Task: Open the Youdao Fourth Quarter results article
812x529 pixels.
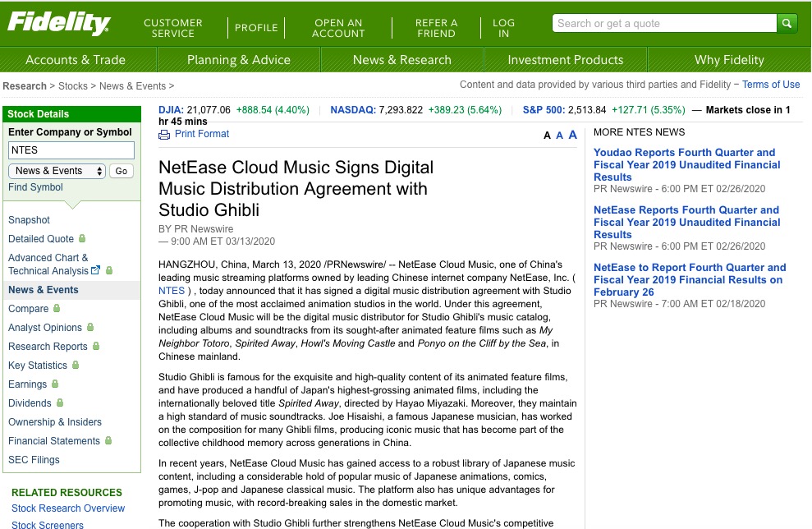Action: tap(686, 165)
